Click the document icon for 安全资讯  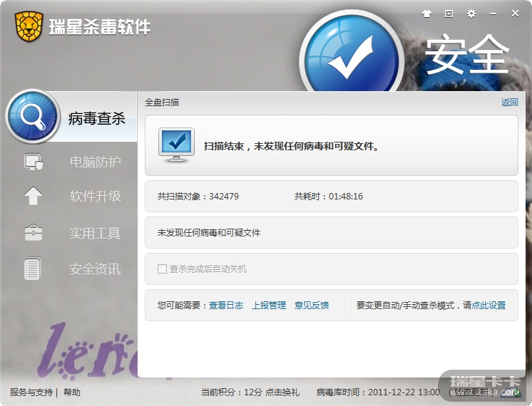[x=33, y=269]
